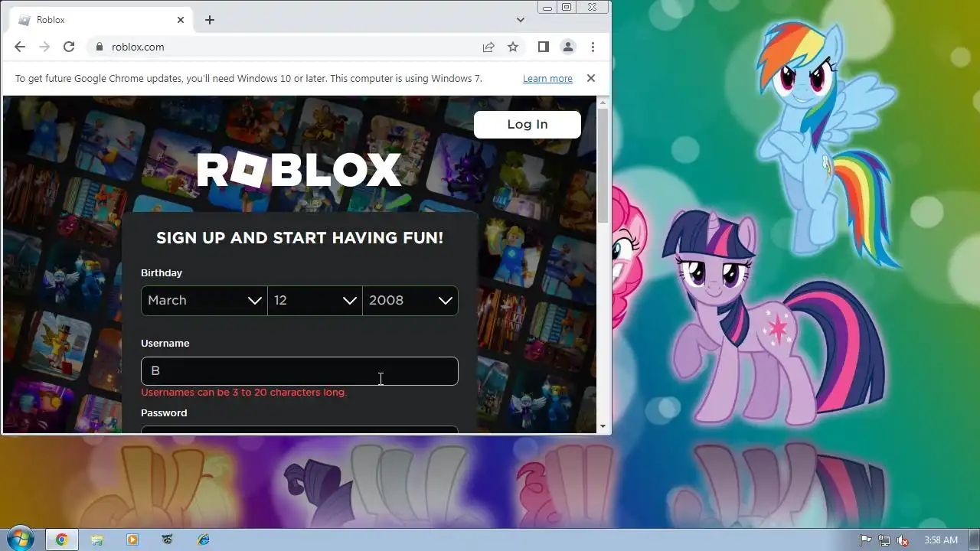Click the Birthday label
This screenshot has width=980, height=551.
(162, 273)
